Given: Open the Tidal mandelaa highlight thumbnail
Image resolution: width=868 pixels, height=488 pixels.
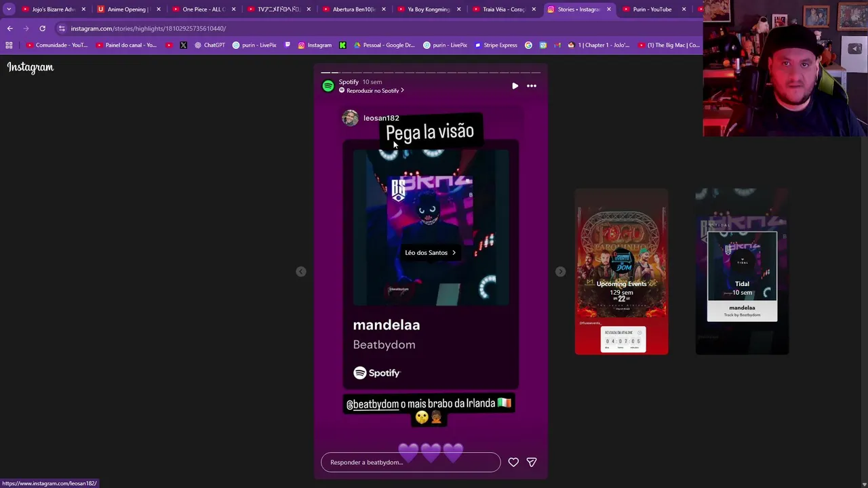Looking at the screenshot, I should (742, 272).
